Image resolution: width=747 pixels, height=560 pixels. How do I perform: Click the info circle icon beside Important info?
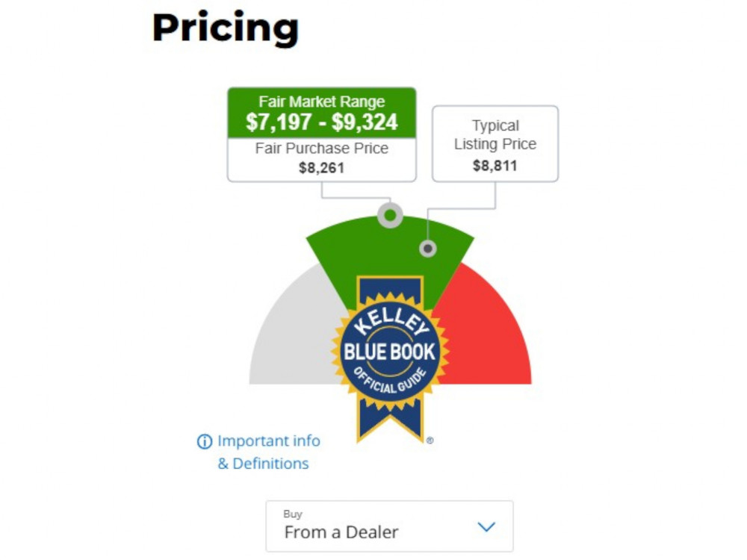click(x=205, y=441)
